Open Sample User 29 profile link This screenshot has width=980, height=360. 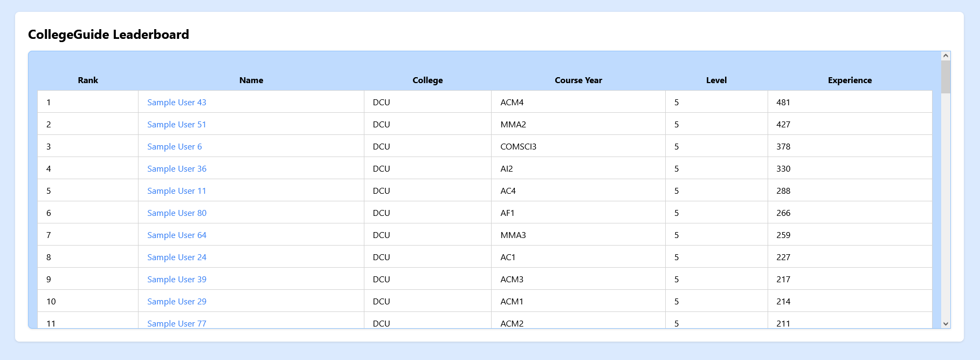coord(177,301)
